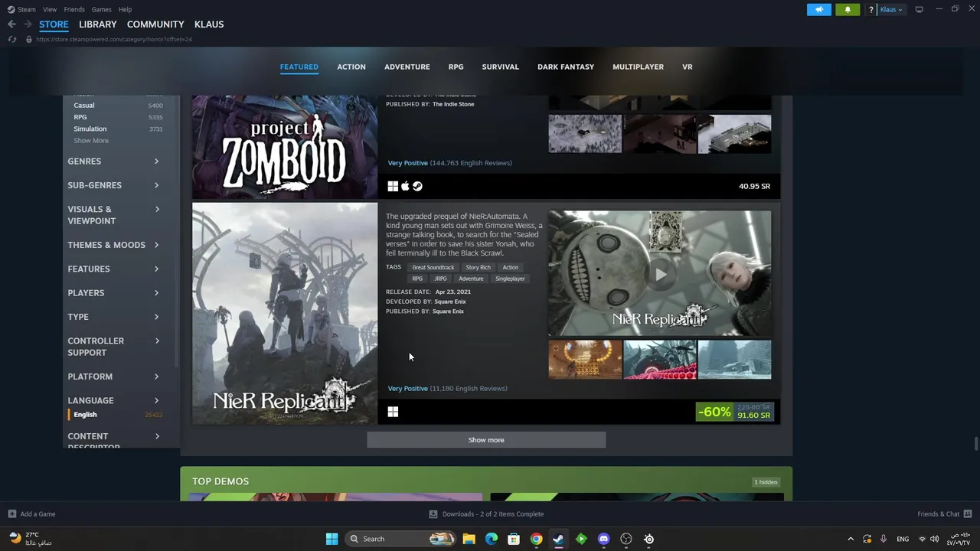The width and height of the screenshot is (980, 551).
Task: Click the JRPG tag
Action: click(441, 279)
